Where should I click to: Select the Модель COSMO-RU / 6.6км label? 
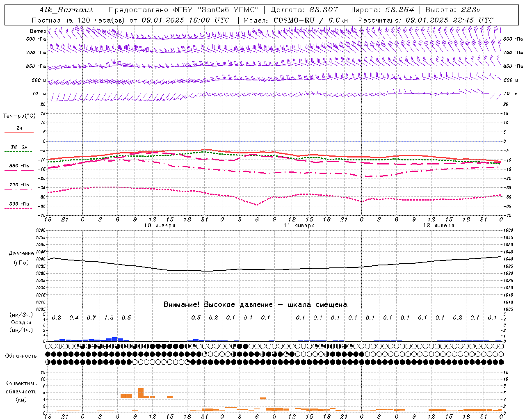[x=295, y=20]
